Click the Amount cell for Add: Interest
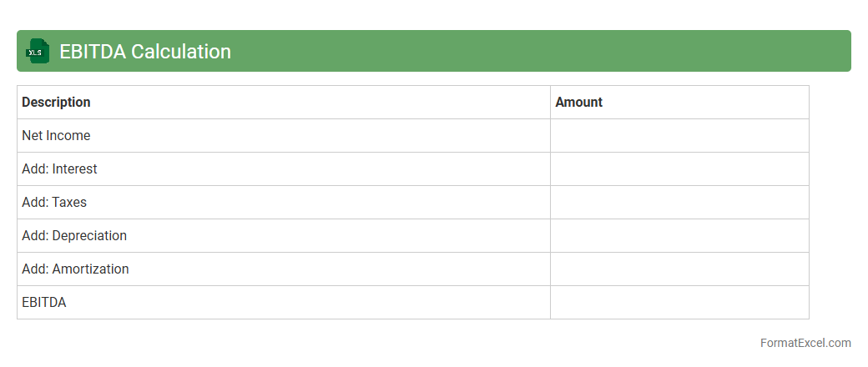This screenshot has height=367, width=868. tap(679, 169)
